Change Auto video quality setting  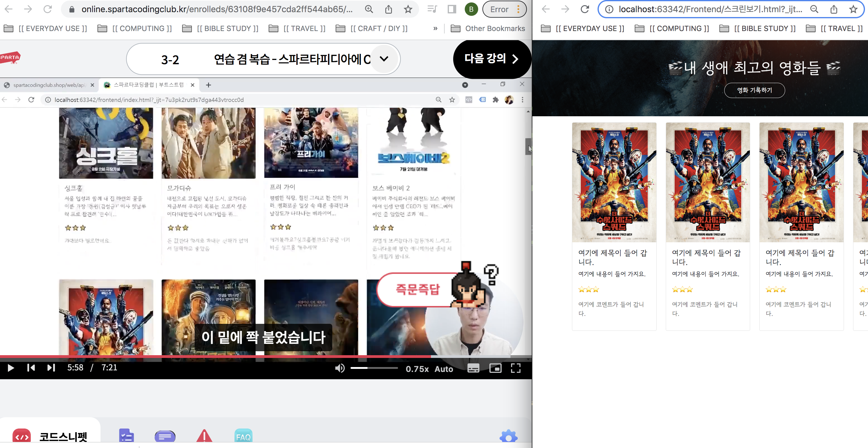tap(444, 369)
